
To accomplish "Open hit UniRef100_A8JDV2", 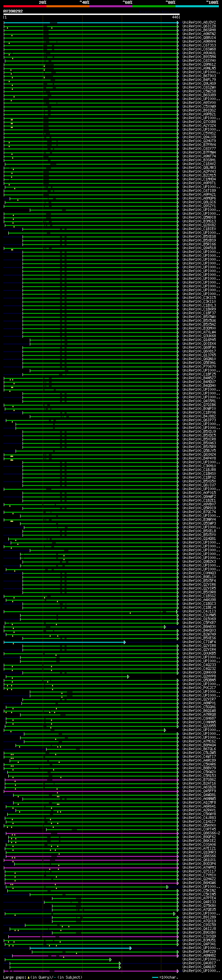I will [199, 23].
